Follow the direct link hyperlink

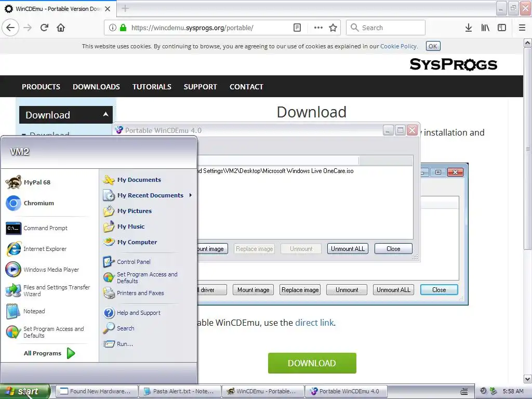click(314, 322)
